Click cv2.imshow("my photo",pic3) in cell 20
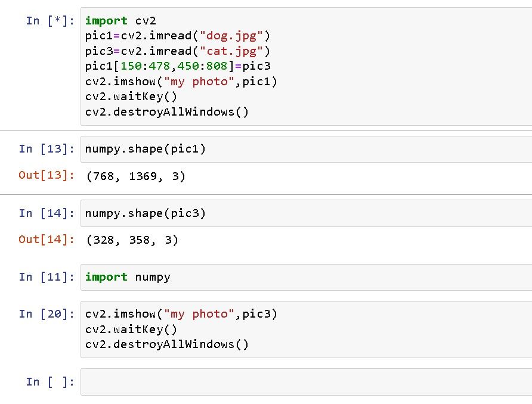 [181, 314]
